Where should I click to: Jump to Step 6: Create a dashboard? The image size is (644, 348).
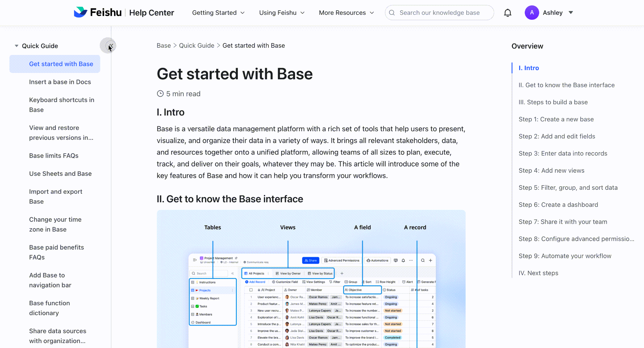(558, 205)
